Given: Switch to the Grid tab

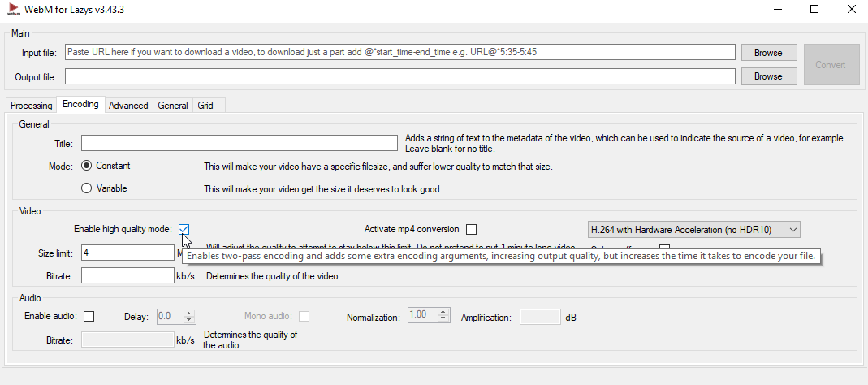Looking at the screenshot, I should (x=205, y=106).
